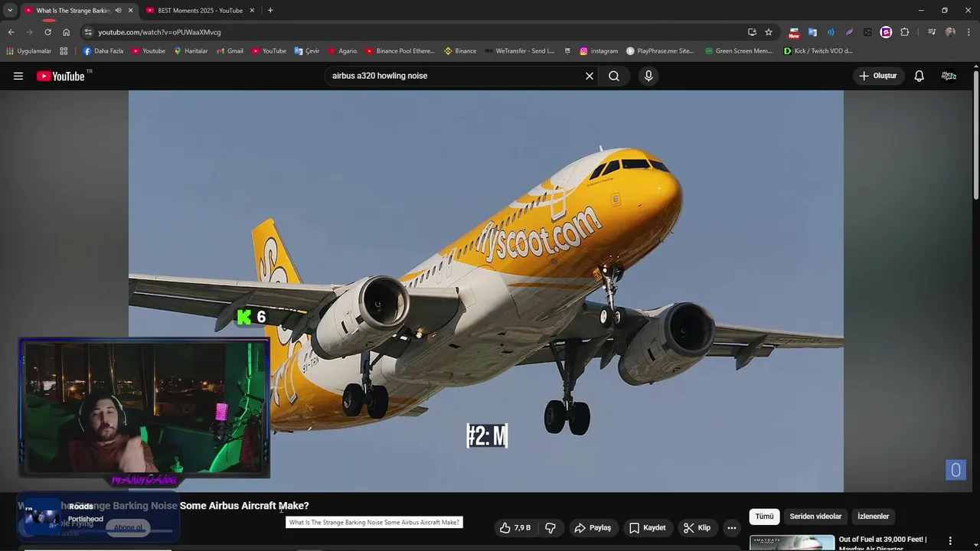Click the extension icon with New badge
Screen dimensions: 980x551
click(794, 32)
